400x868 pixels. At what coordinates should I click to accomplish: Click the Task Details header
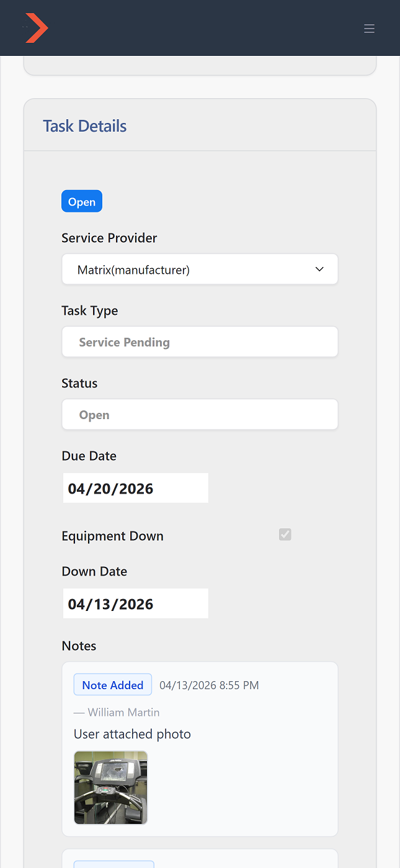tap(84, 125)
